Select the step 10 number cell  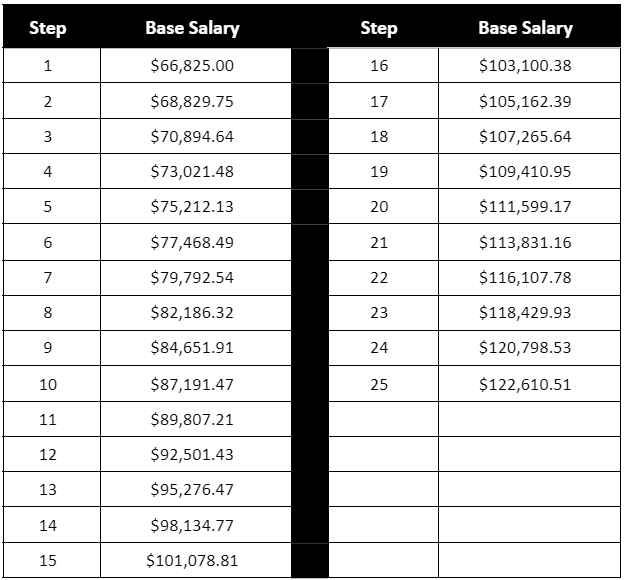(48, 384)
